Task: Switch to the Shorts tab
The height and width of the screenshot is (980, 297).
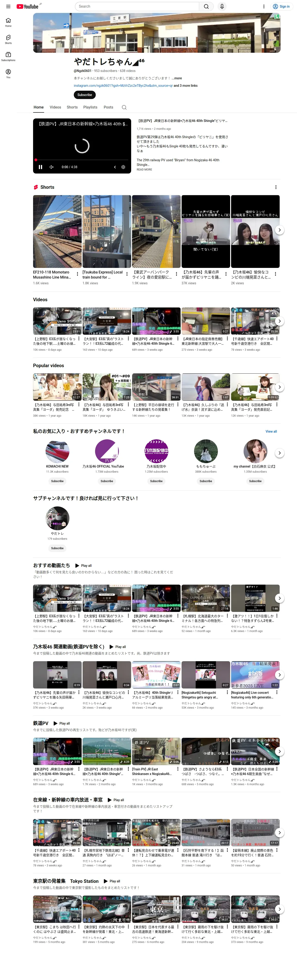Action: tap(72, 107)
